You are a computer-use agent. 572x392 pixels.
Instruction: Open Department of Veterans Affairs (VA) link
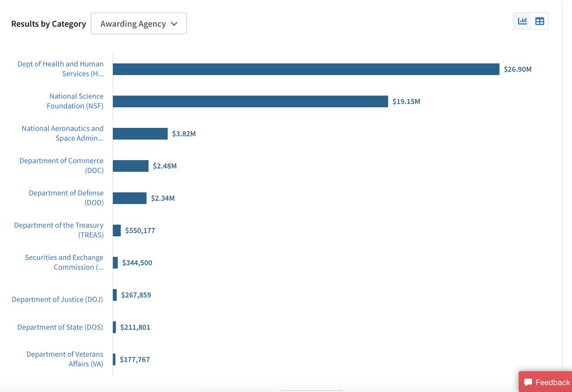pos(65,359)
